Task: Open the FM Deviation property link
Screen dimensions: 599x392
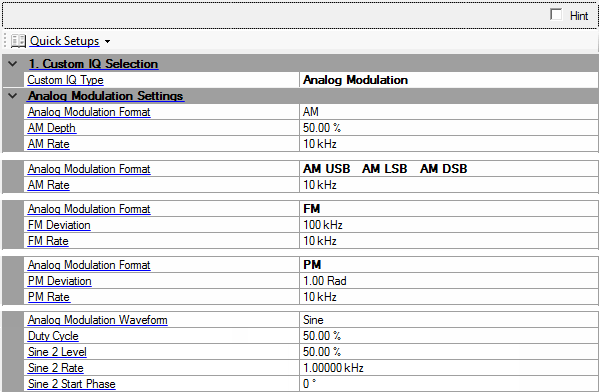Action: tap(59, 225)
